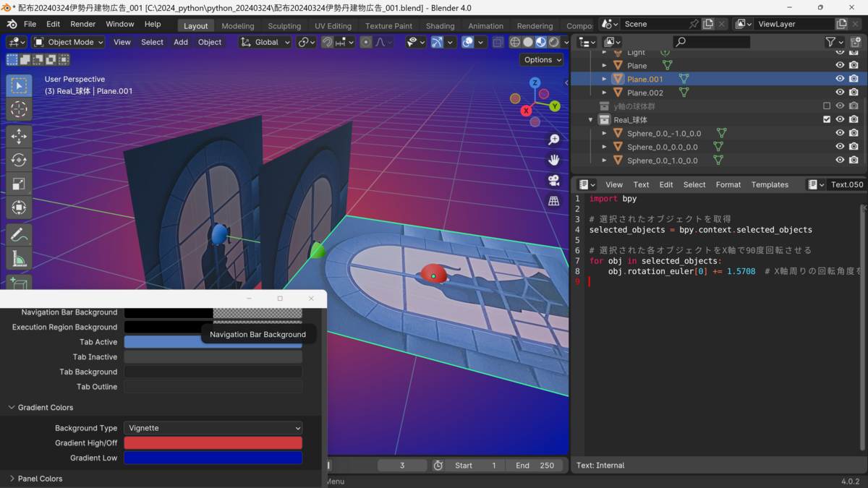Open the Measure tool
Viewport: 868px width, 488px height.
pyautogui.click(x=19, y=257)
